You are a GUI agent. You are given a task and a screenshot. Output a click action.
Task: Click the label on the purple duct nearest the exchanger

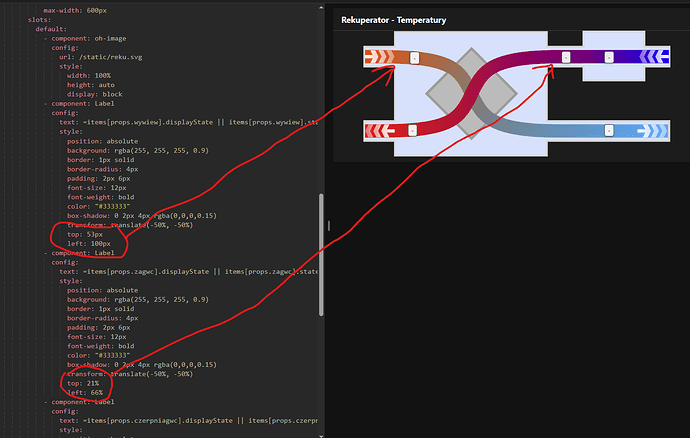click(566, 57)
